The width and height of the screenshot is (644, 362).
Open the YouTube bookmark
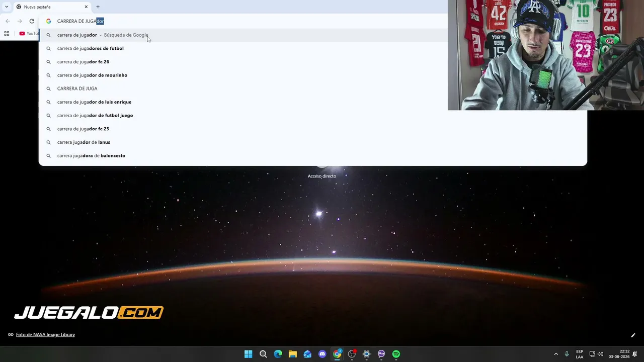[29, 34]
